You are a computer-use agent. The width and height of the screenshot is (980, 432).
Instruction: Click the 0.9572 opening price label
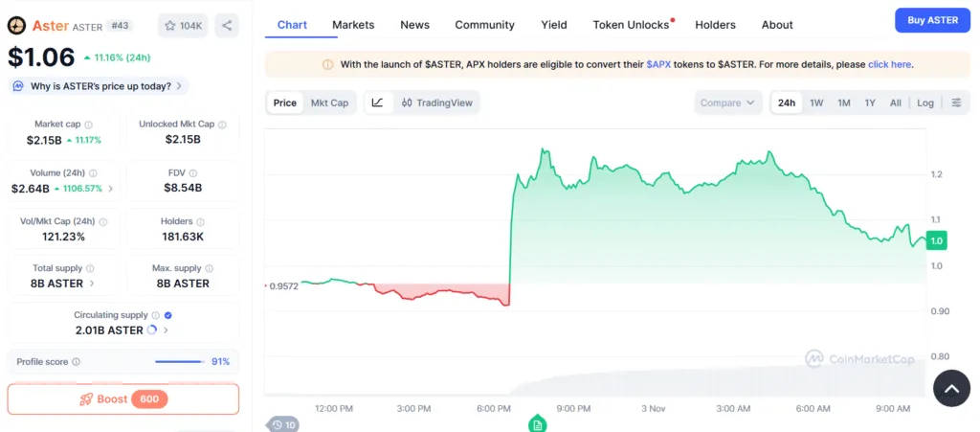(x=283, y=285)
